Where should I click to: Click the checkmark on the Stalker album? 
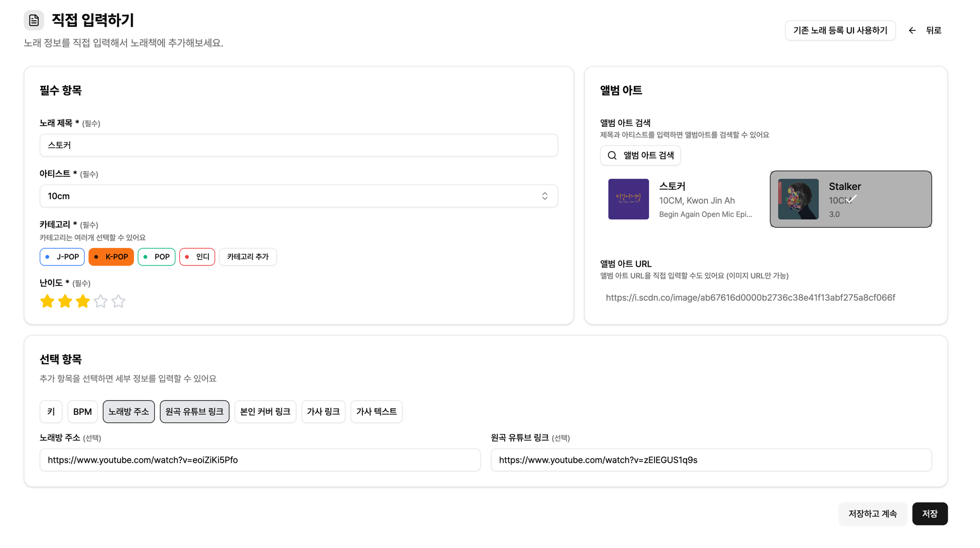coord(852,199)
